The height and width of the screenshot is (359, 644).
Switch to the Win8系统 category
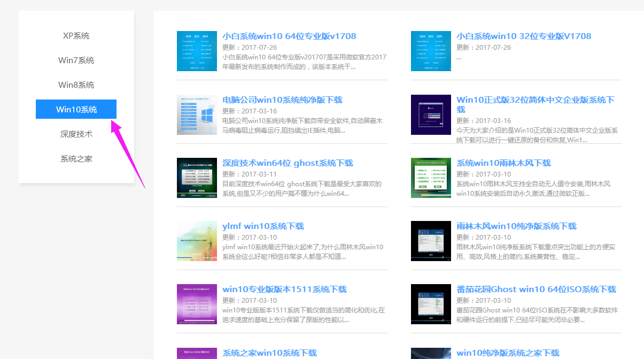point(76,85)
